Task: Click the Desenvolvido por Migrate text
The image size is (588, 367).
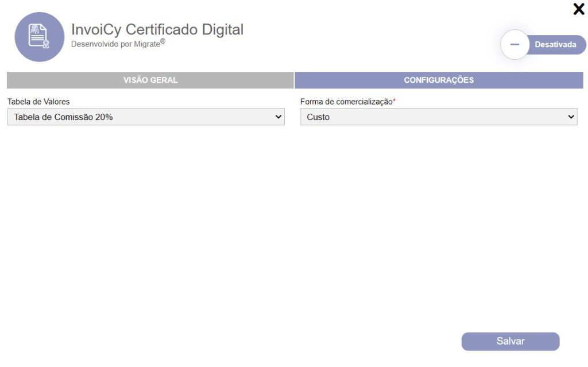Action: click(115, 44)
